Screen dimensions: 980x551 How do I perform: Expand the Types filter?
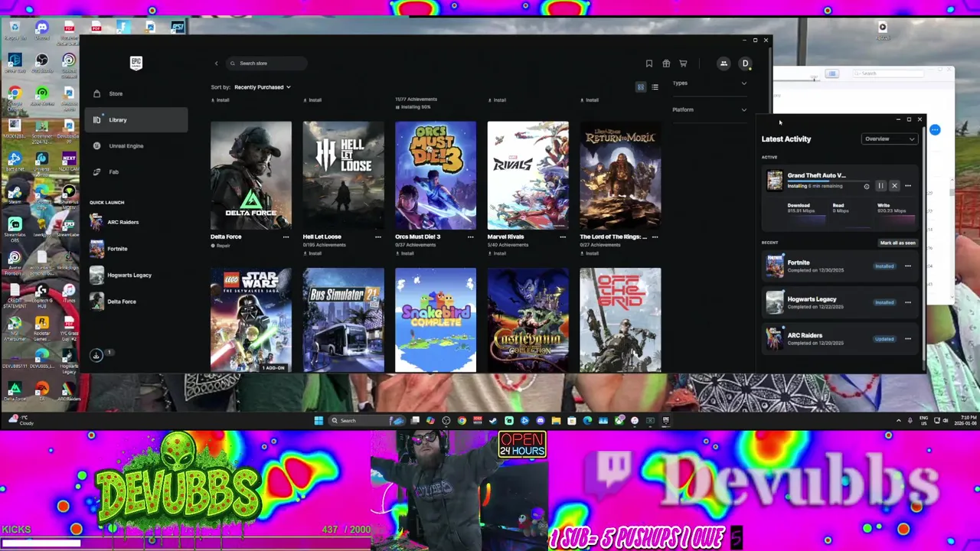[709, 83]
